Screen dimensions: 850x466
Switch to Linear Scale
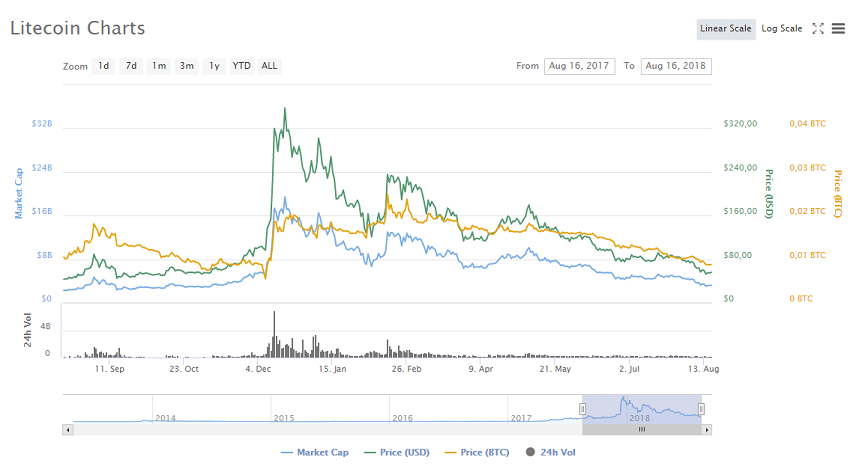tap(726, 29)
